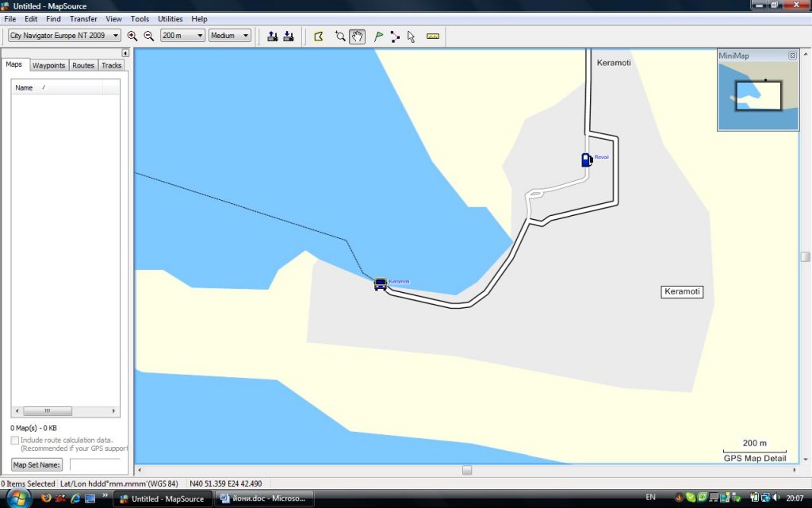
Task: Click Show Desktop quick launch icon
Action: tap(90, 498)
